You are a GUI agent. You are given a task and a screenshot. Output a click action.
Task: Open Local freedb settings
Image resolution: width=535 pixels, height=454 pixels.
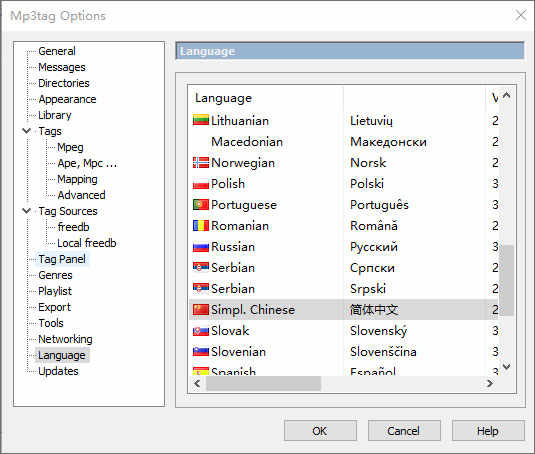87,243
